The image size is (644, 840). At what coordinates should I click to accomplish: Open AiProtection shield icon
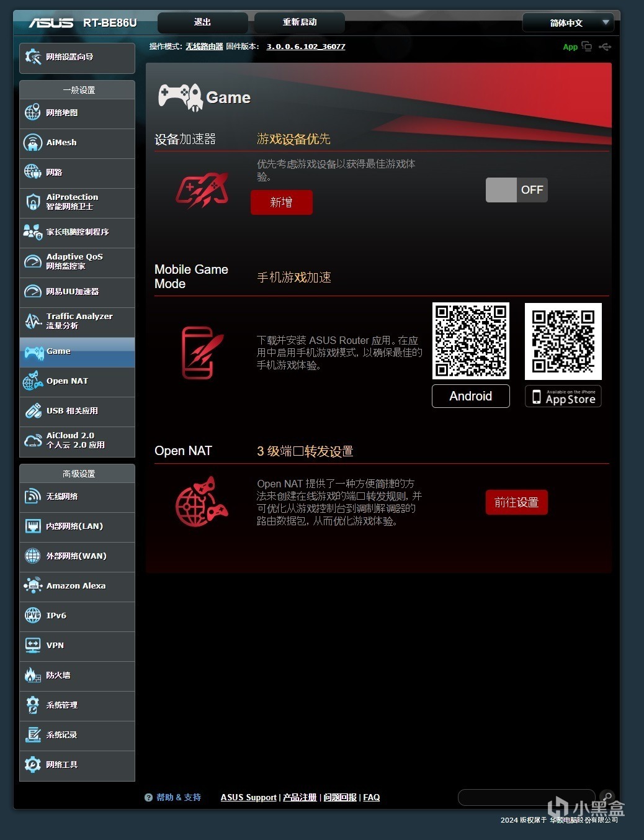pos(32,202)
